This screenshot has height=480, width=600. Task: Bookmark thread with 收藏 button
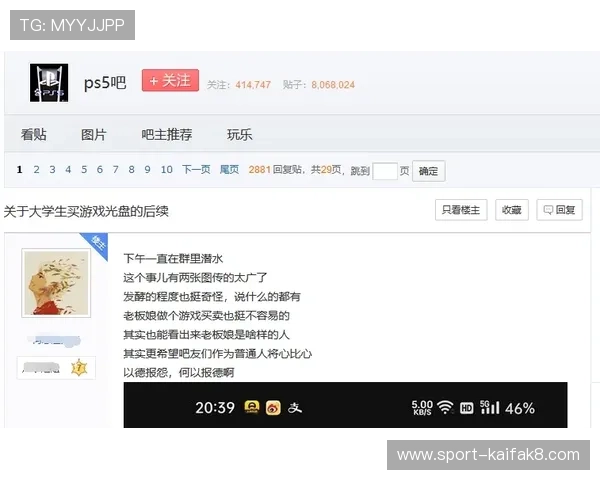tap(512, 210)
